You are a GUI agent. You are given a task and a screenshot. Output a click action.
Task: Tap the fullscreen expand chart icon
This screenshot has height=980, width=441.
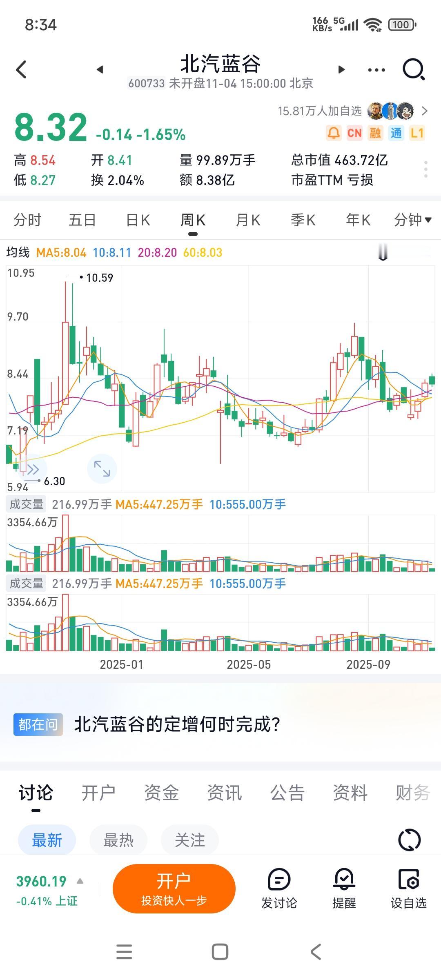tap(102, 469)
